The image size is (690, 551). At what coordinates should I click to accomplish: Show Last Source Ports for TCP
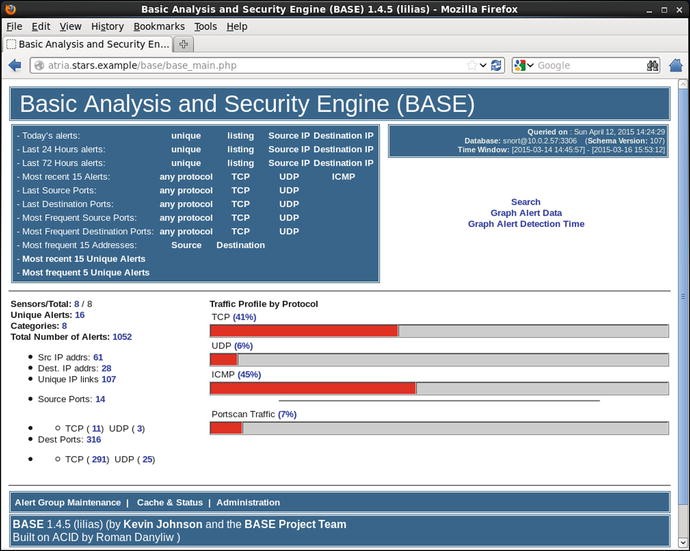[x=240, y=191]
